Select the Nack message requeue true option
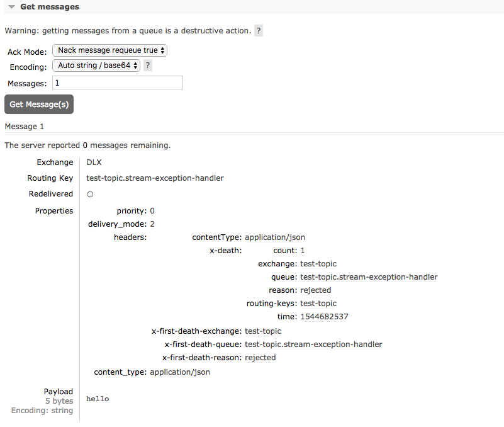The height and width of the screenshot is (427, 504). [109, 50]
